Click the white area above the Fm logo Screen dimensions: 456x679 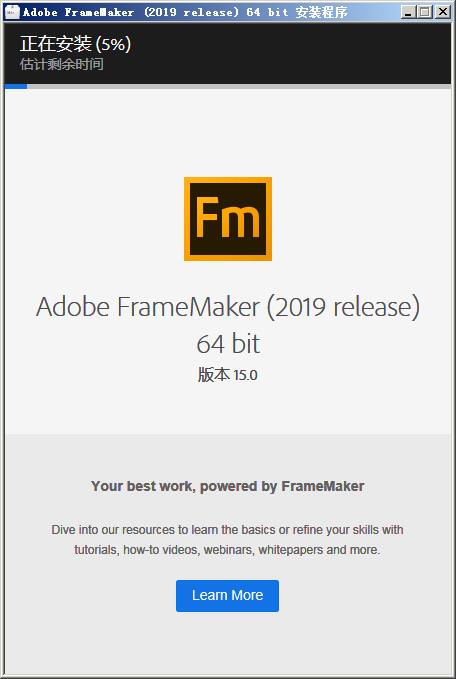(x=228, y=132)
